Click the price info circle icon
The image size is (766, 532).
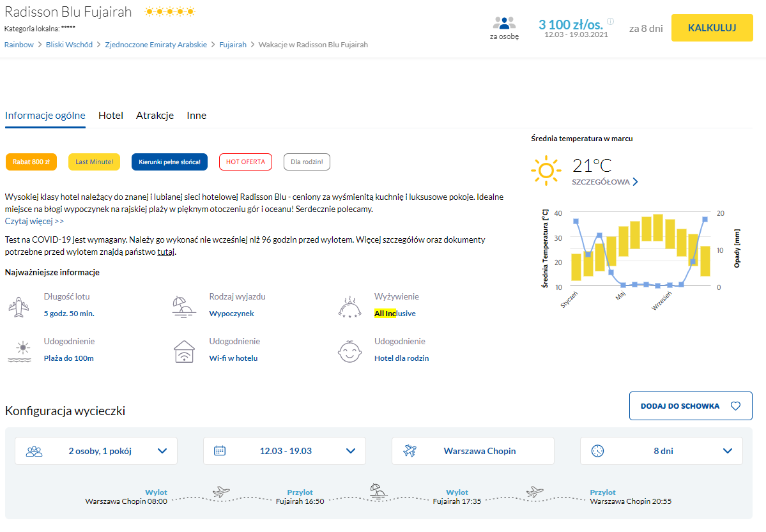(610, 22)
